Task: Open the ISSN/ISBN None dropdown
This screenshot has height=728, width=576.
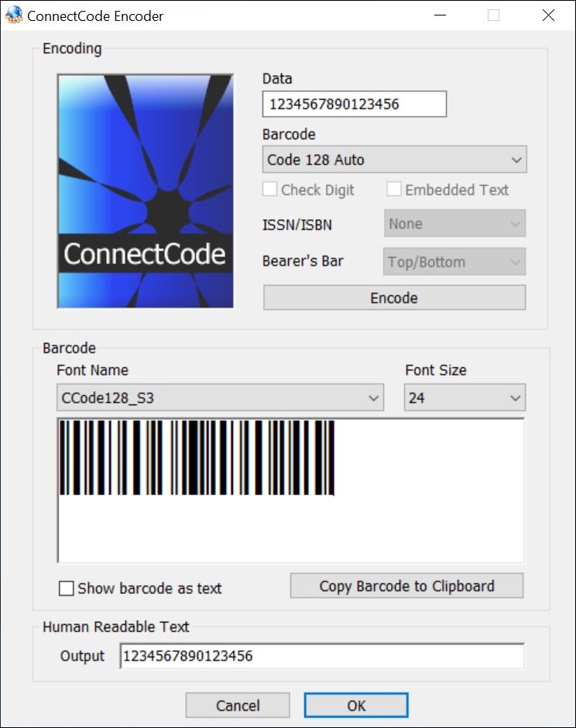Action: tap(454, 224)
